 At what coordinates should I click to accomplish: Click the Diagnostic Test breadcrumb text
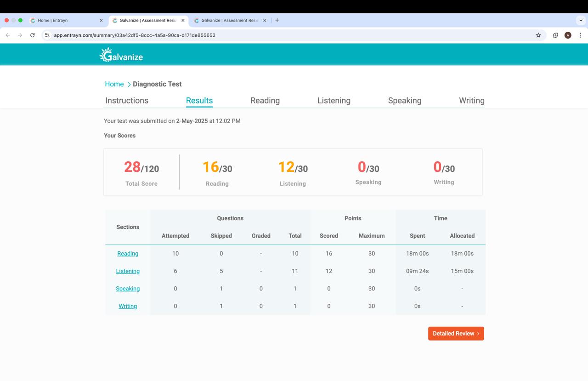(x=157, y=84)
